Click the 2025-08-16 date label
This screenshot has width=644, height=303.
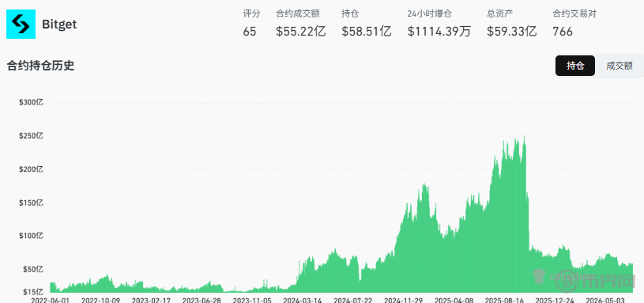[504, 300]
